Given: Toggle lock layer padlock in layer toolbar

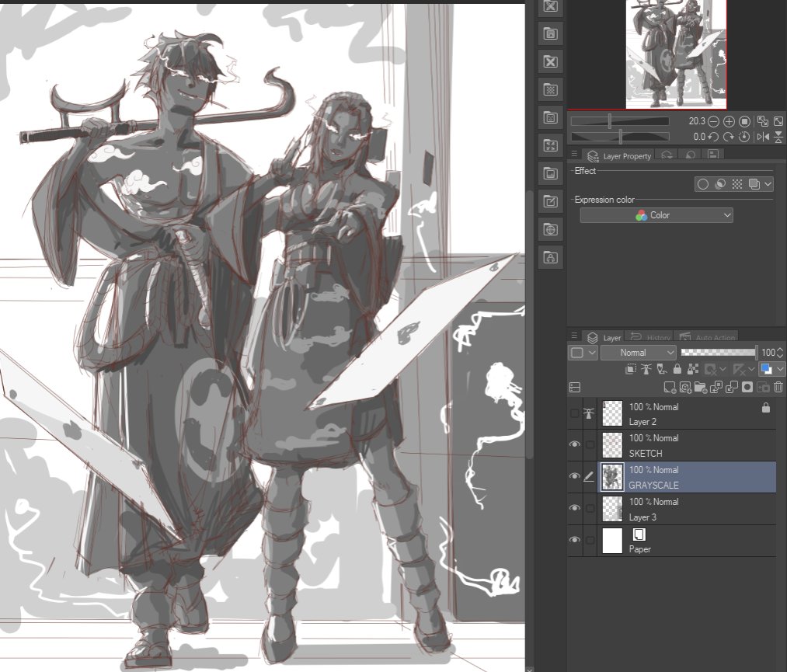Looking at the screenshot, I should 677,369.
